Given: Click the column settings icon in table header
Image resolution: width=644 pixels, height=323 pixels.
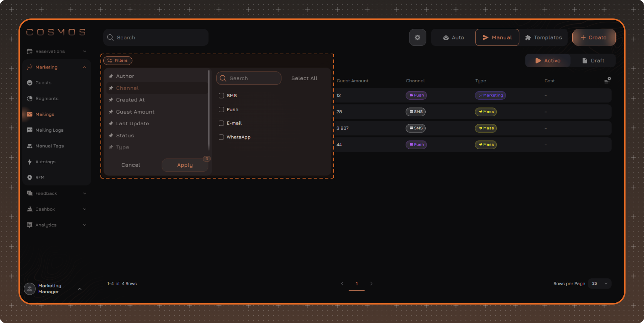Looking at the screenshot, I should point(607,81).
